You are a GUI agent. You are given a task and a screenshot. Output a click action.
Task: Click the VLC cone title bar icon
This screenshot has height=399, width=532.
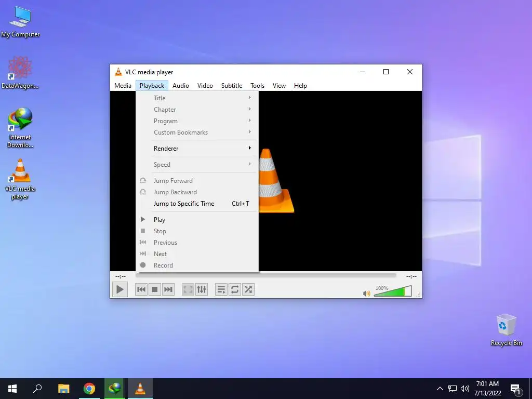(118, 72)
